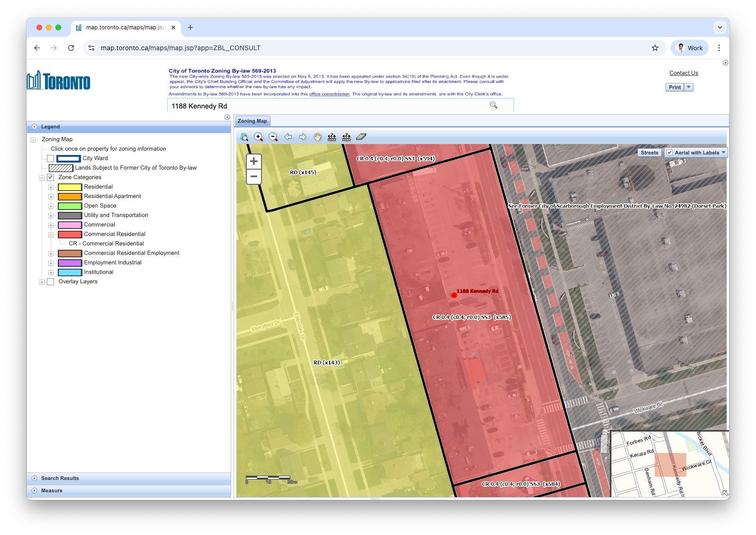Go to previous map extent with left arrow
This screenshot has height=535, width=756.
coord(288,137)
